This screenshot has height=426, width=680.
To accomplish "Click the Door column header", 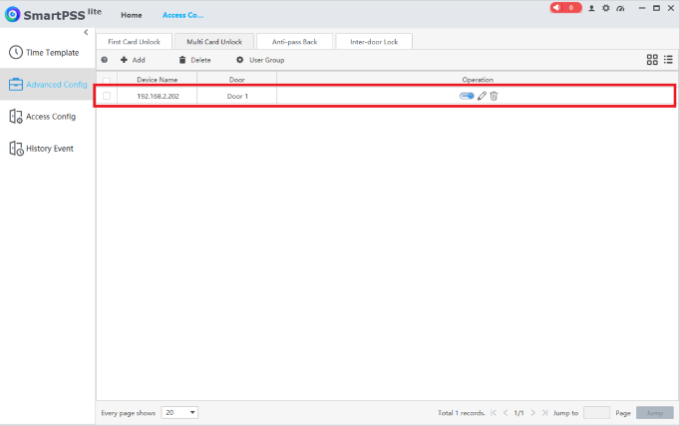I will click(237, 80).
